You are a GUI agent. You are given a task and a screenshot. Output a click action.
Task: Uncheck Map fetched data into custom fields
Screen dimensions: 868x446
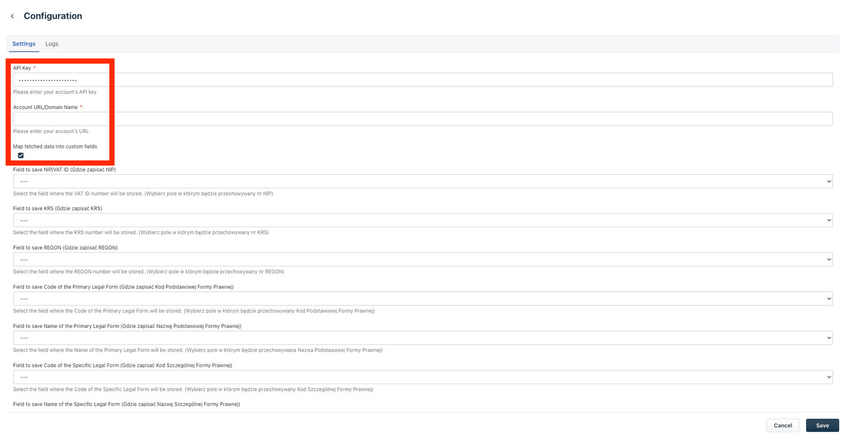coord(21,155)
